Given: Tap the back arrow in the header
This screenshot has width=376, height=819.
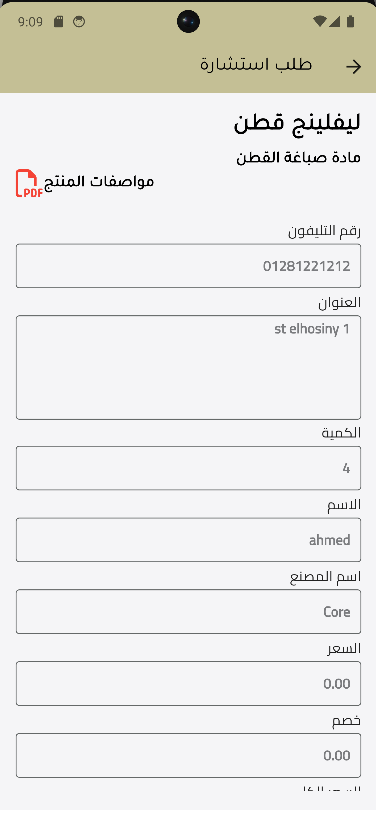Looking at the screenshot, I should [354, 66].
